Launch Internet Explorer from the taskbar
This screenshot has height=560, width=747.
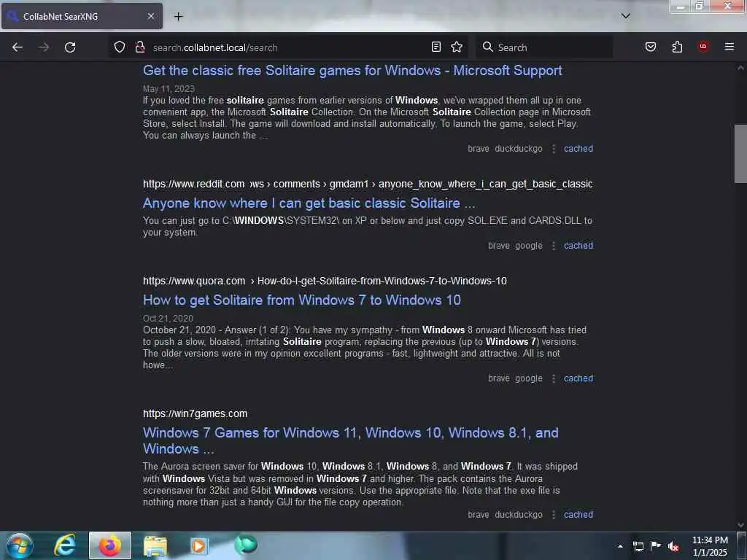coord(64,545)
